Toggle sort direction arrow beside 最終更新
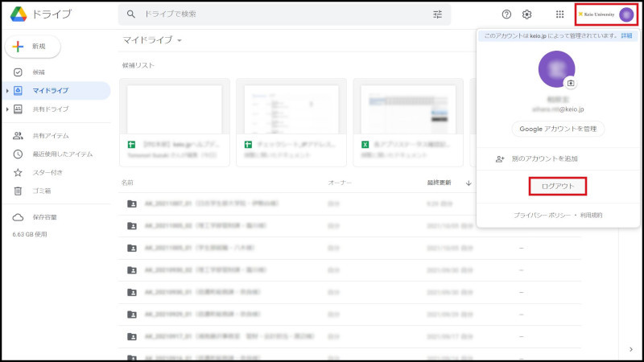 pyautogui.click(x=469, y=183)
